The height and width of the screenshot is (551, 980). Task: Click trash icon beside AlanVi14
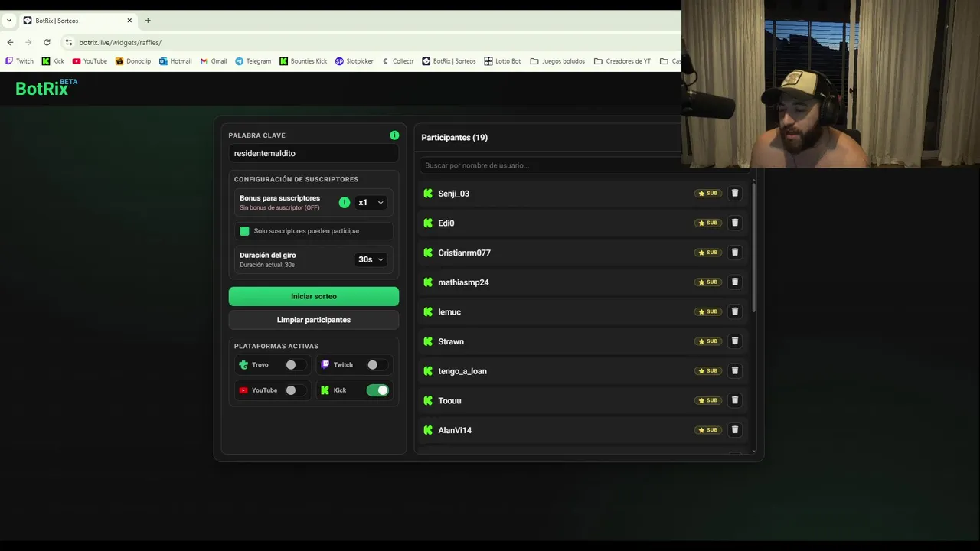coord(734,430)
